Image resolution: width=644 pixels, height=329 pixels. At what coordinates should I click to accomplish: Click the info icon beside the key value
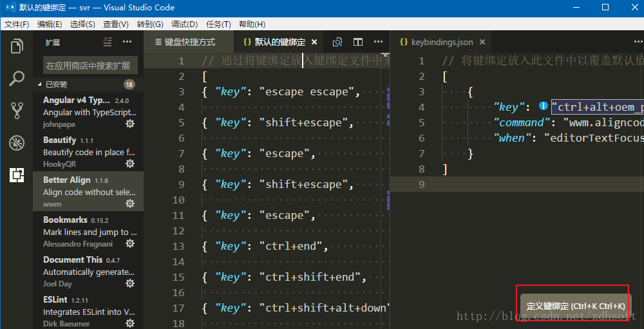point(544,106)
